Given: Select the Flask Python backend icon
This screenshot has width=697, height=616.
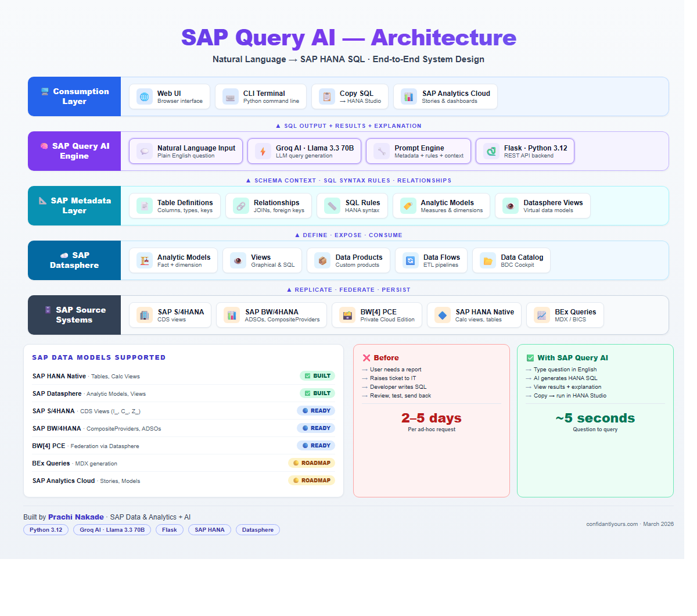Looking at the screenshot, I should point(490,151).
